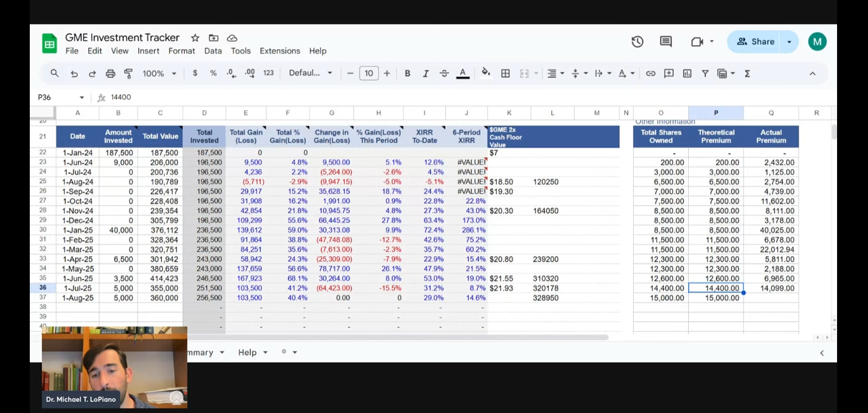Viewport: 868px width, 413px height.
Task: Open the name box dropdown arrow
Action: point(82,97)
